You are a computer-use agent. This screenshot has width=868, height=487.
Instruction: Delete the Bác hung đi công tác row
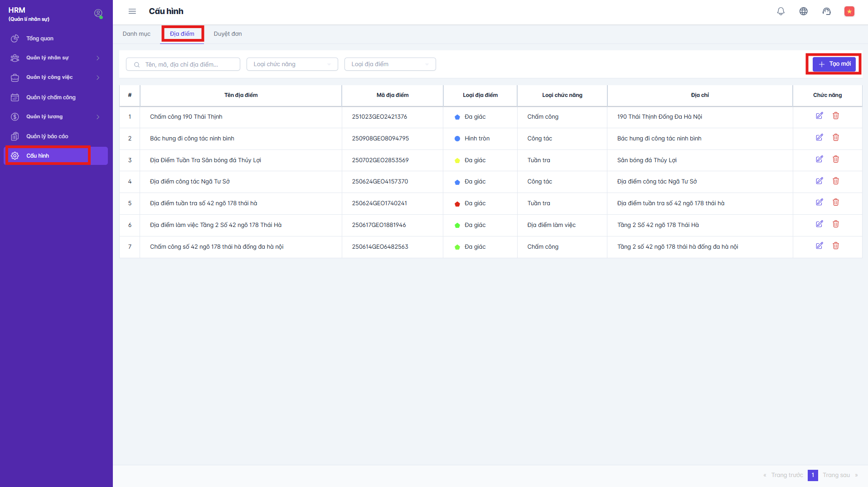tap(835, 138)
